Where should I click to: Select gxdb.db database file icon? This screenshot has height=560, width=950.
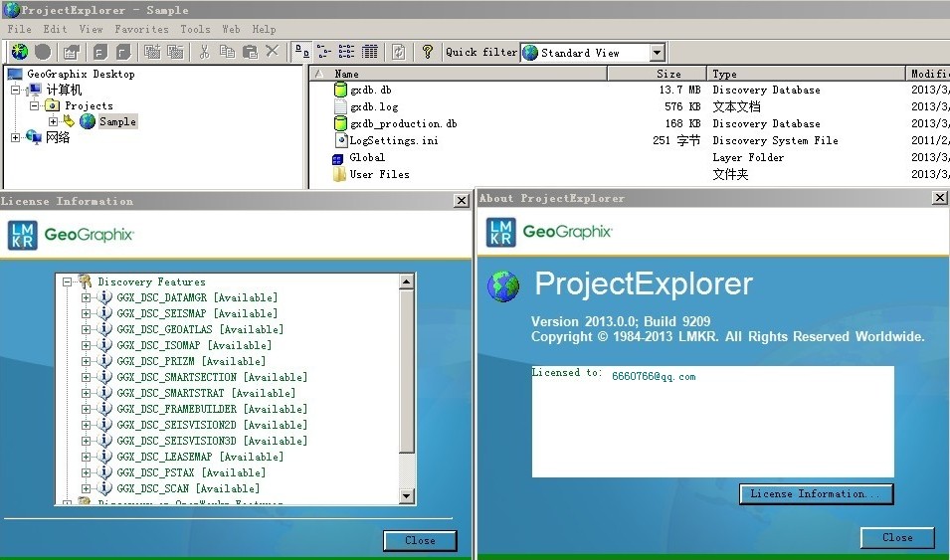coord(340,90)
